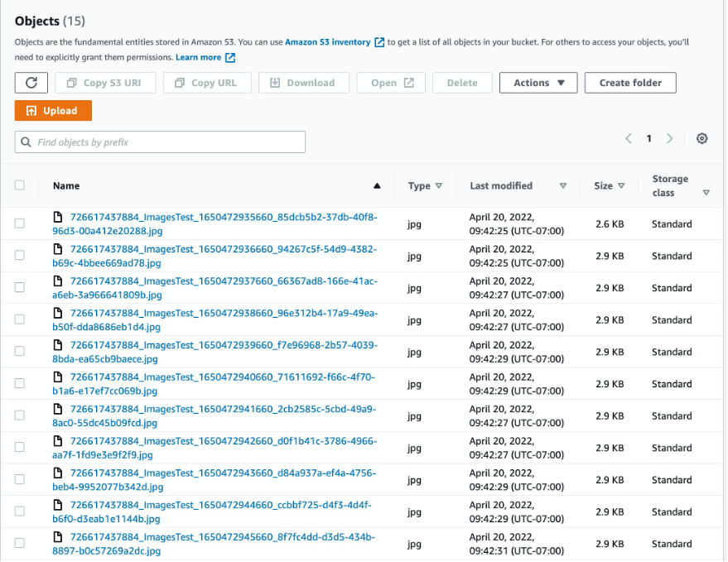Check the select-all objects checkbox
The width and height of the screenshot is (728, 562).
20,185
